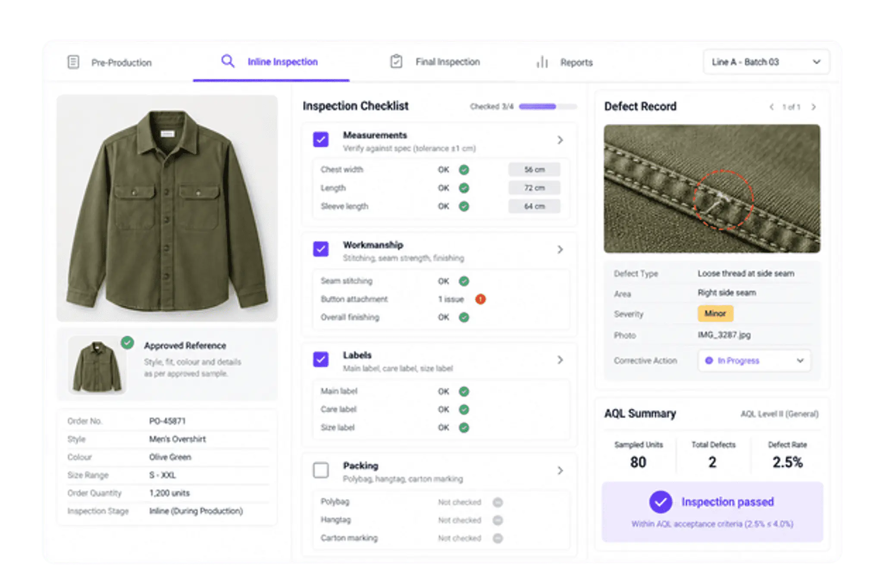Check the Packing checkbox
Viewport: 883px width, 588px height.
pos(321,470)
